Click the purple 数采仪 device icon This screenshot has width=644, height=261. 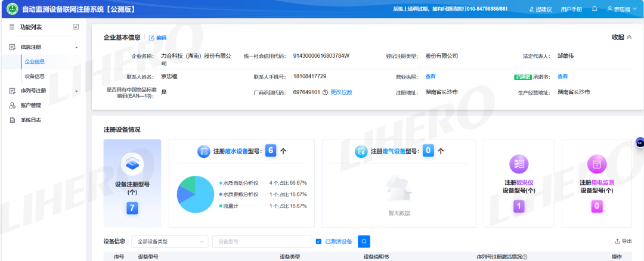point(518,164)
